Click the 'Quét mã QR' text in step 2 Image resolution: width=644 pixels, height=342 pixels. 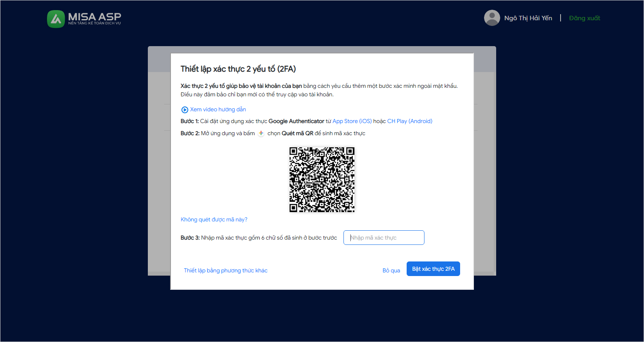[297, 133]
